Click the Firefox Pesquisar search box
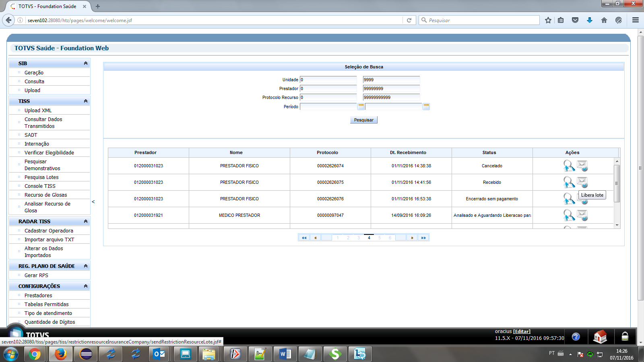This screenshot has width=644, height=362. [x=479, y=20]
